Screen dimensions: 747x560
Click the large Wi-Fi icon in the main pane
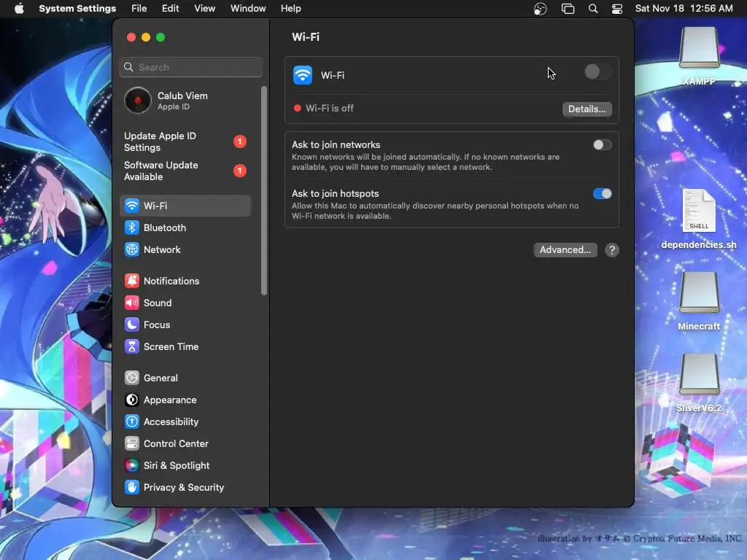pos(303,75)
